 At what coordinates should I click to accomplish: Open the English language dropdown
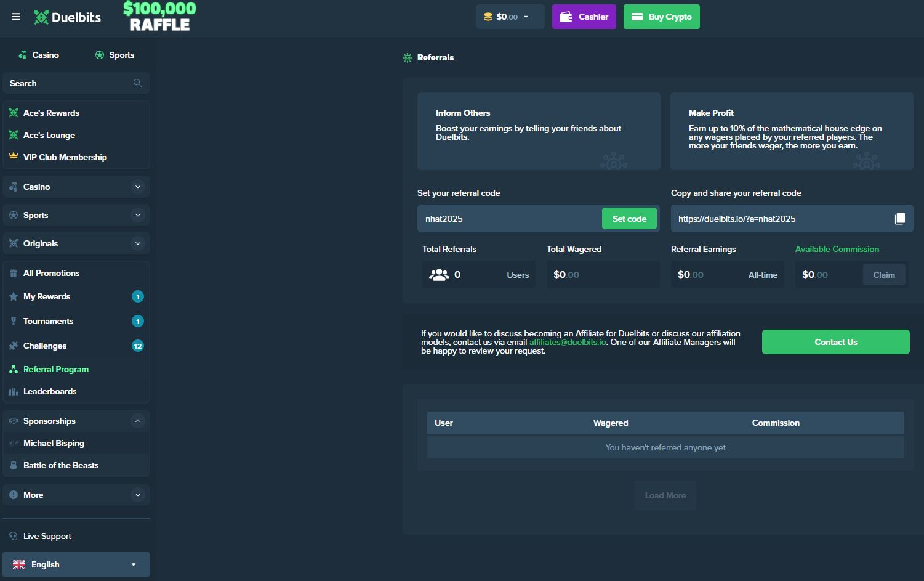point(76,564)
